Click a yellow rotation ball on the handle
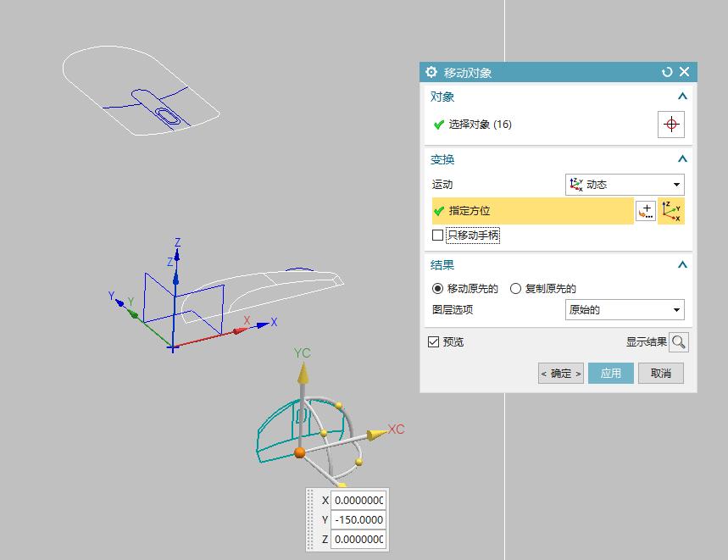This screenshot has width=728, height=560. [338, 405]
